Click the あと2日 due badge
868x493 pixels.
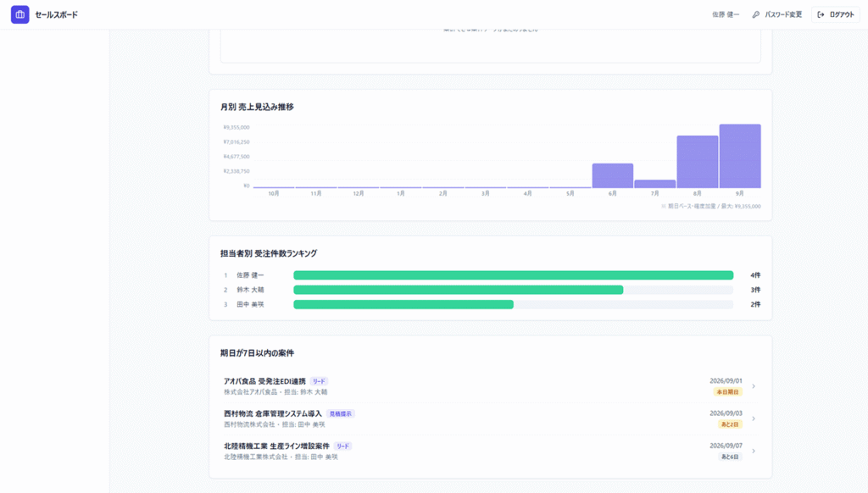click(730, 424)
